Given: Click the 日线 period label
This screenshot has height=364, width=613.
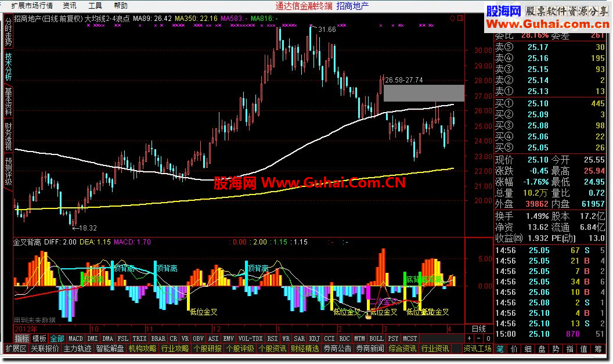Looking at the screenshot, I should point(478,329).
